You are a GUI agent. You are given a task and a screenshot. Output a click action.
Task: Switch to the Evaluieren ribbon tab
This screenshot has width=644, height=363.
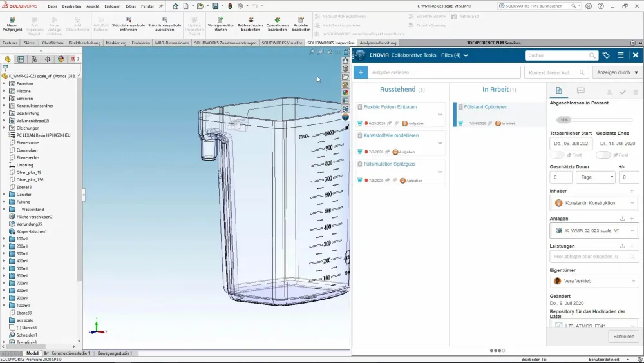(140, 43)
